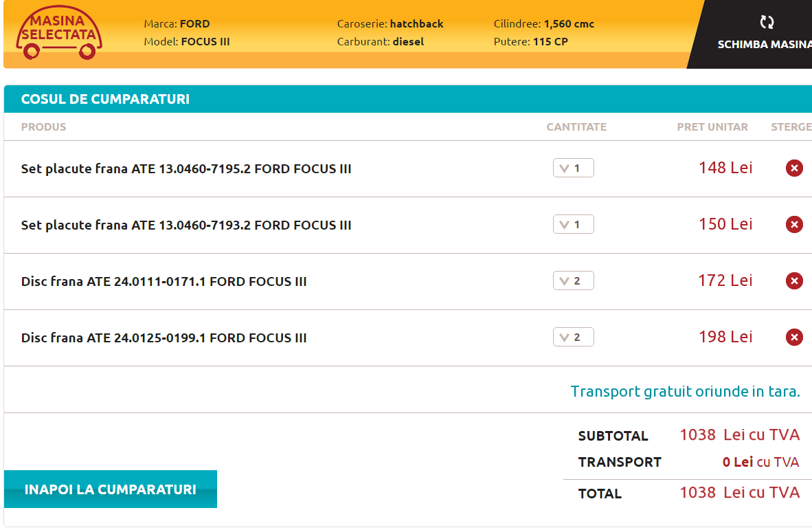View Disc frana ATE 24.0125-0199.1 product
Viewport: 812px width, 530px height.
tap(163, 338)
